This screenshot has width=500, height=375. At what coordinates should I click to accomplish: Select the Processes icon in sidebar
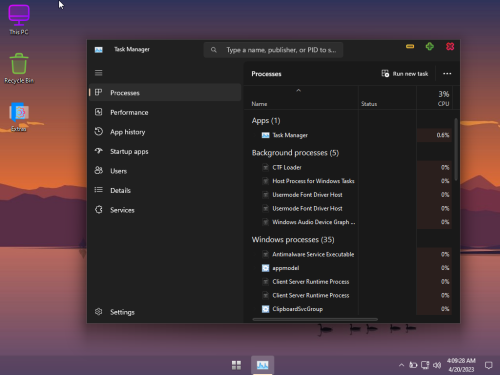(x=98, y=92)
